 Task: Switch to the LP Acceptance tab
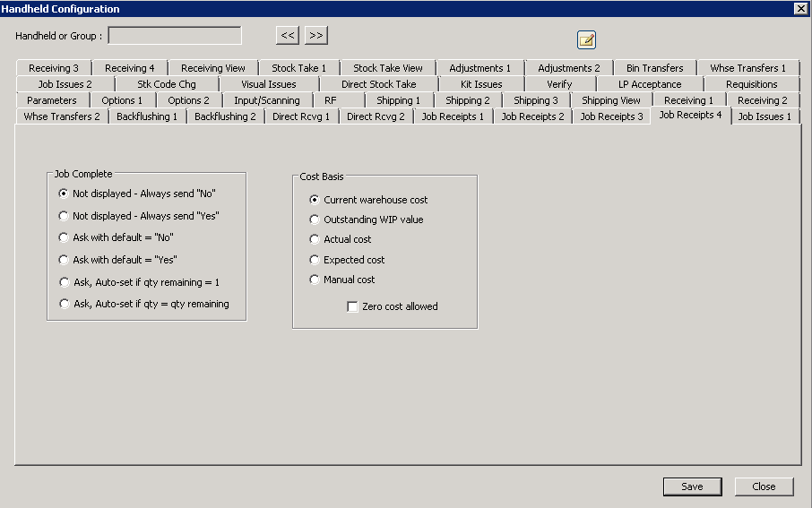(x=649, y=84)
